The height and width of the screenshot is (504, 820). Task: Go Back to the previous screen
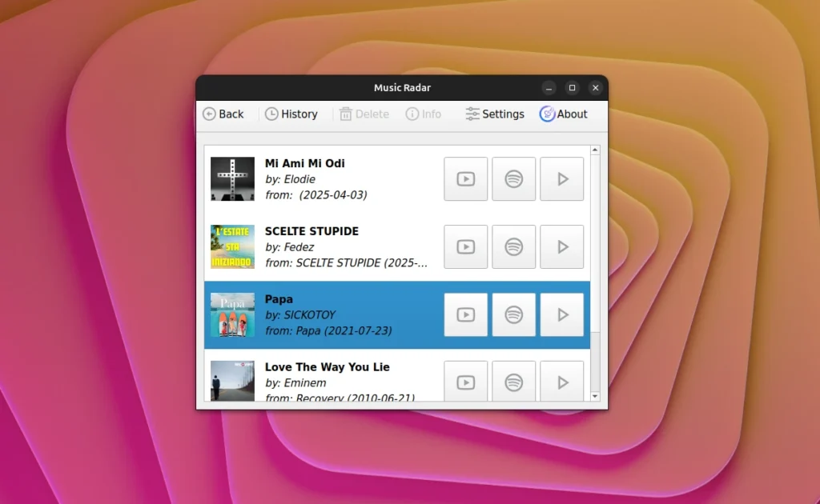(x=224, y=114)
